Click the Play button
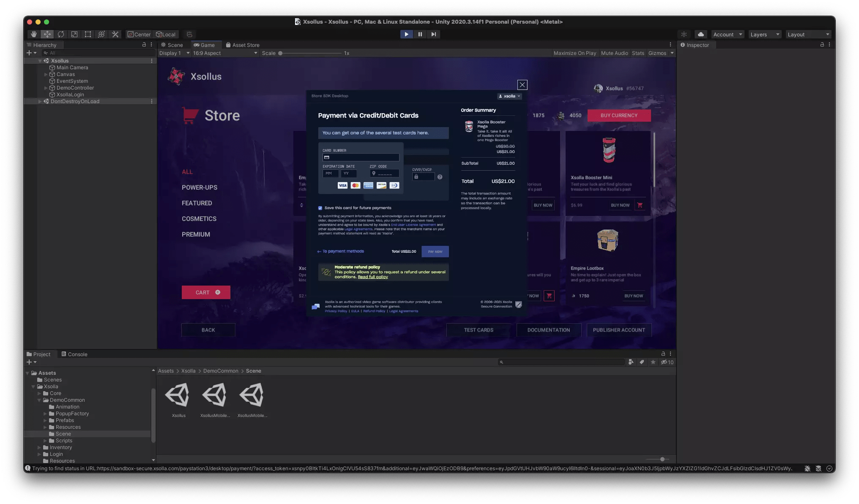 point(406,34)
